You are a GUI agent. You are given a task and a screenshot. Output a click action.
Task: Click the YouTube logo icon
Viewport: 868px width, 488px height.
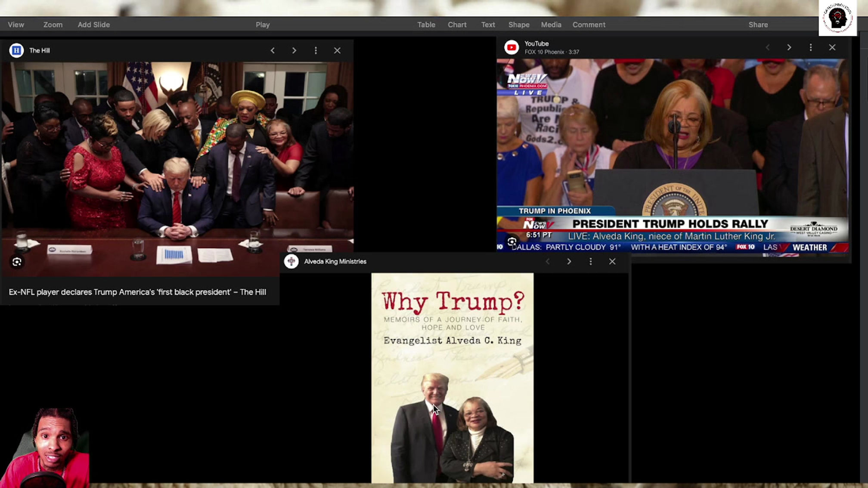pos(512,47)
